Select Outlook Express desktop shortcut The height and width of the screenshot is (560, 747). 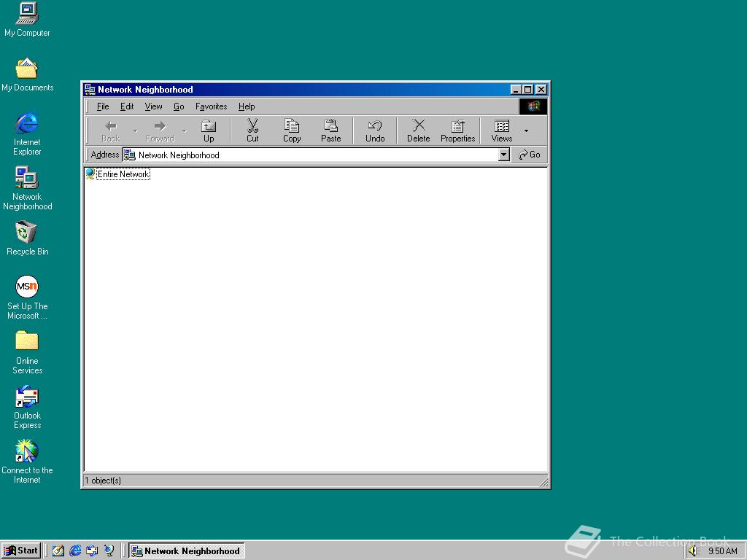click(x=27, y=407)
